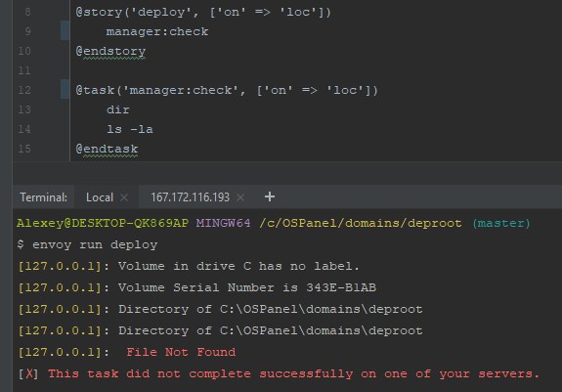562x392 pixels.
Task: Click the Alexey@DESKTOP-QK869AP prompt text
Action: 103,223
